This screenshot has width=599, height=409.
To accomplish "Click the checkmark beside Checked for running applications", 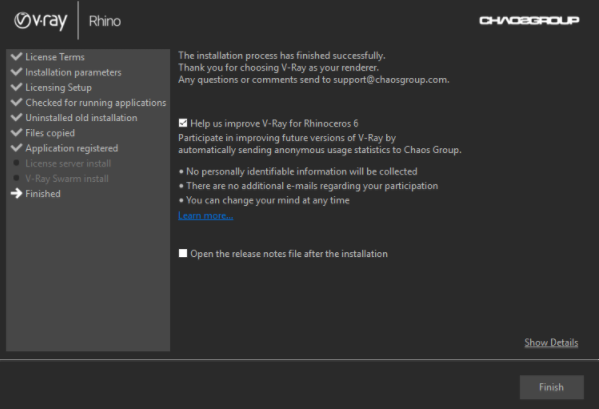I will coord(16,102).
